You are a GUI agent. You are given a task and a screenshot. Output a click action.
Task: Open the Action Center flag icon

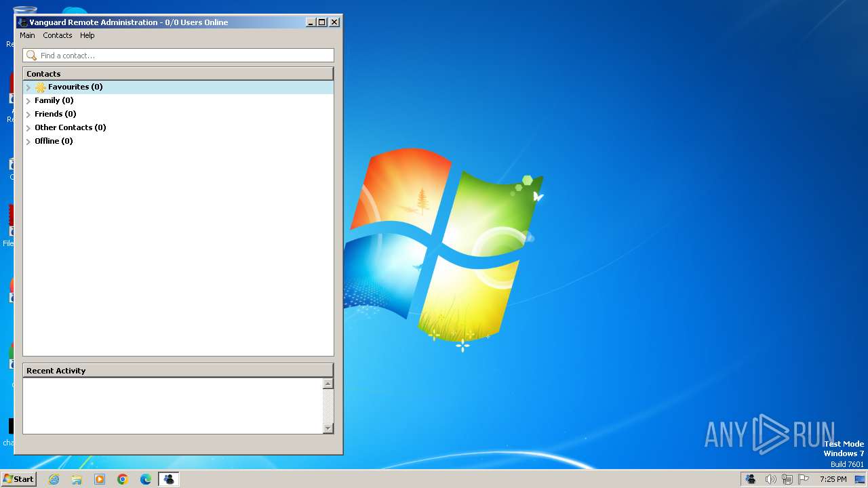804,479
